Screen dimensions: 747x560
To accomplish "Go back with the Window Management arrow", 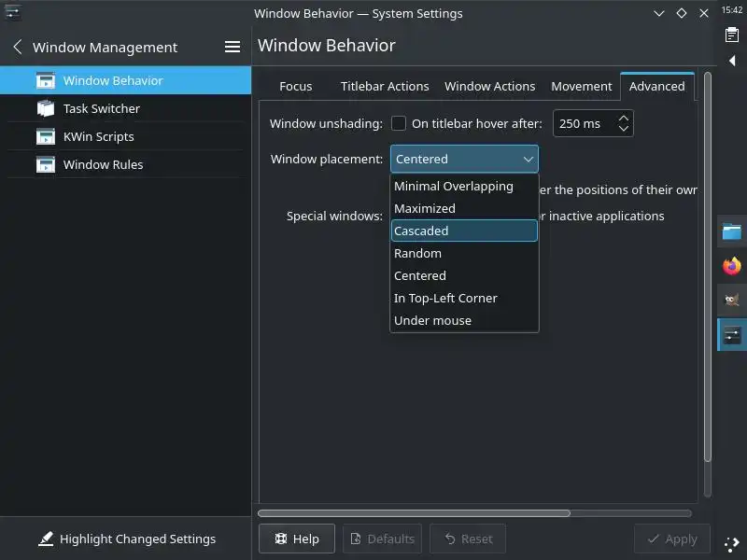I will pos(18,47).
